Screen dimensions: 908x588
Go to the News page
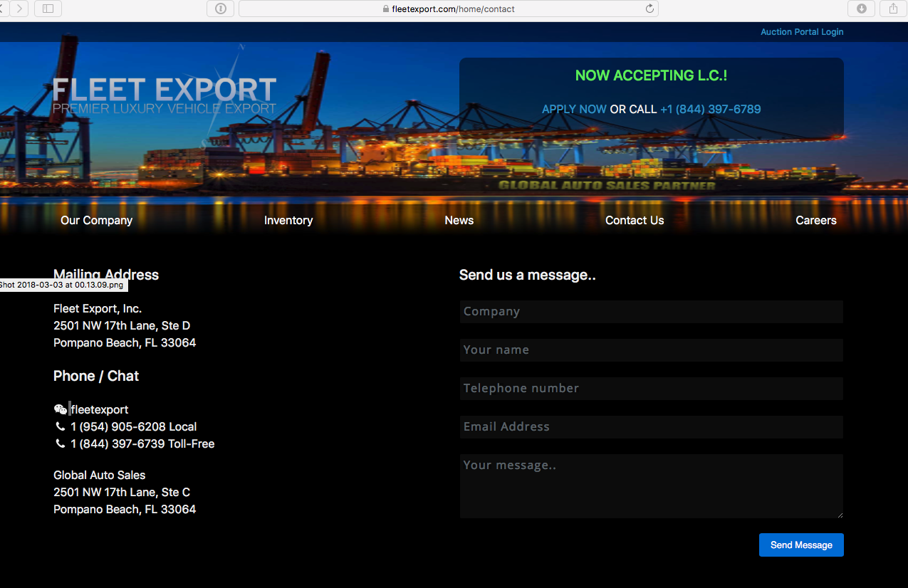point(459,221)
